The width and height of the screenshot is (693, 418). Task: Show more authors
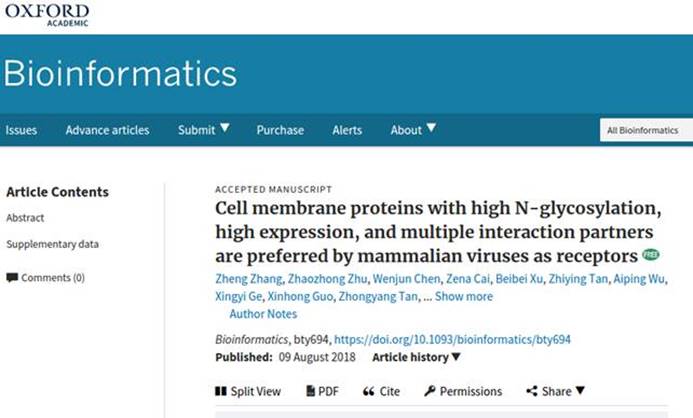pyautogui.click(x=464, y=296)
